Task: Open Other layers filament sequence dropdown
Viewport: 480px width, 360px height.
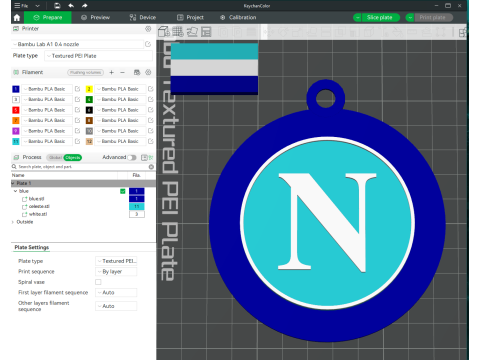Action: pos(116,306)
